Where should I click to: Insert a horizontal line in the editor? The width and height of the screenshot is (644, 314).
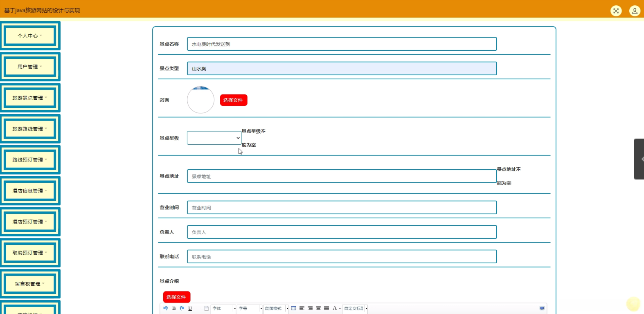point(198,308)
